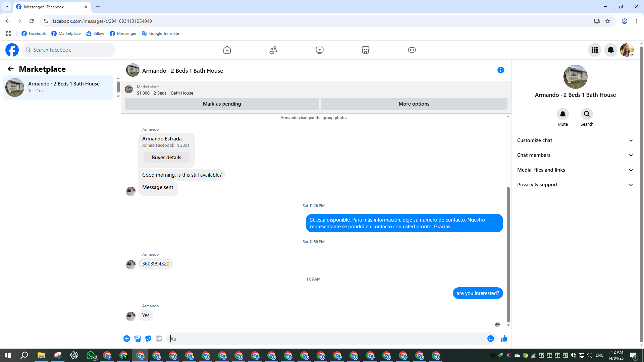Image resolution: width=644 pixels, height=362 pixels.
Task: Open the emoji picker in message box
Action: (x=490, y=339)
